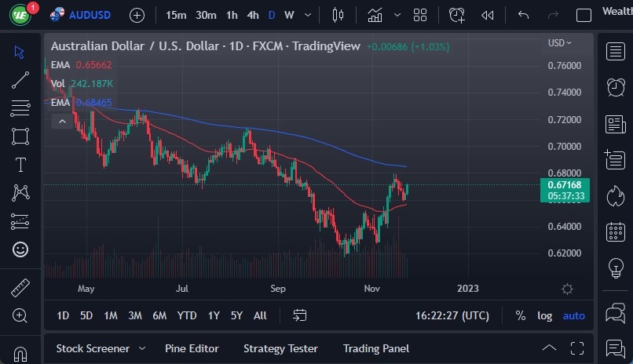The height and width of the screenshot is (364, 633).
Task: Click the alarm clock alerts icon
Action: click(x=616, y=88)
